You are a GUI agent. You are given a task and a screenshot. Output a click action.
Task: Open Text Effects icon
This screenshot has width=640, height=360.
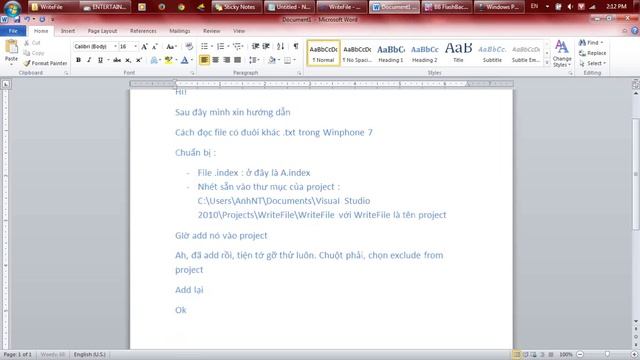(154, 60)
